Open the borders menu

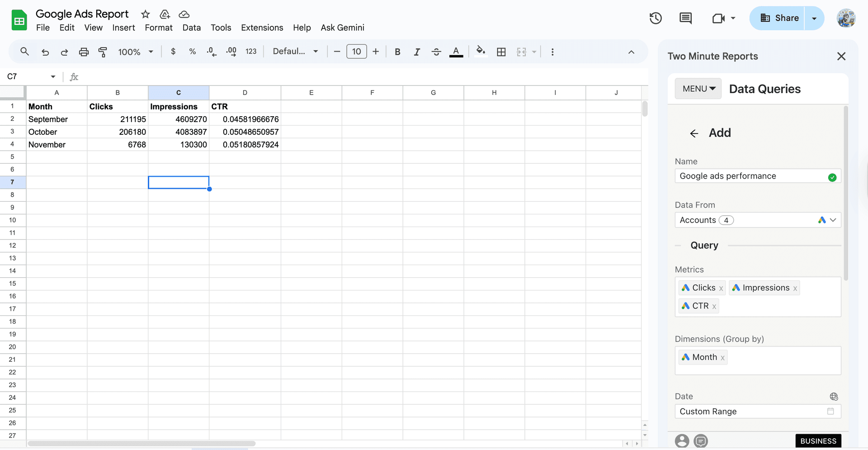point(501,52)
